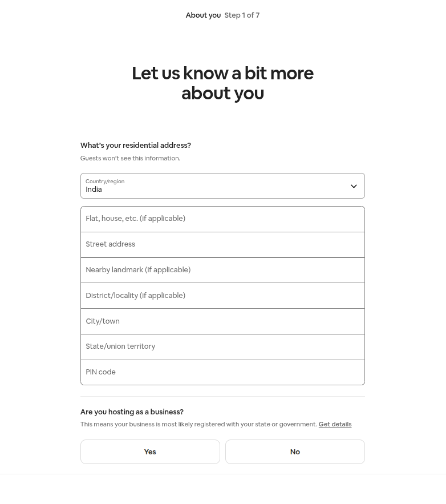
Task: Click the 'What's your residential address?' label
Action: [136, 146]
